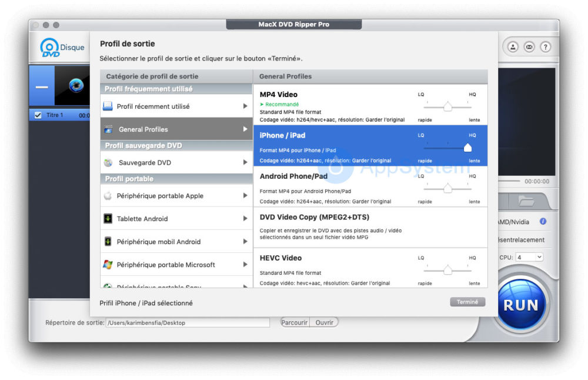This screenshot has width=588, height=380.
Task: Open the CPU core count dropdown
Action: coord(529,257)
